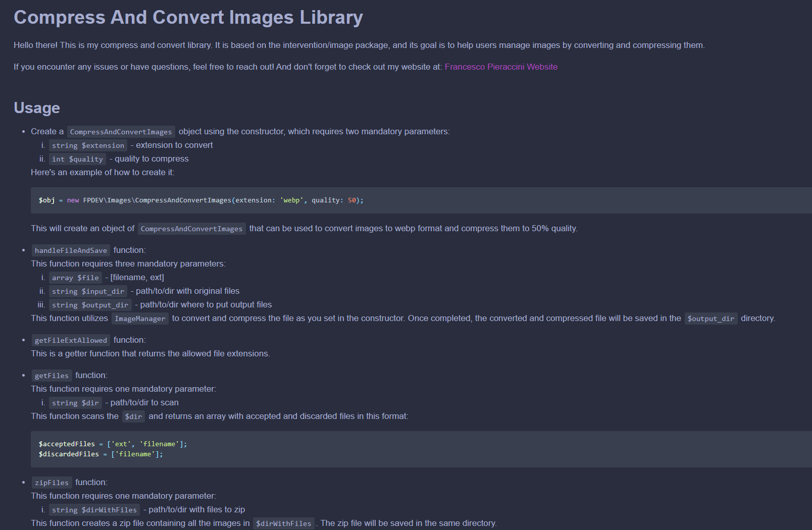Open the Francesco Pieraccini Website link
The image size is (812, 530).
click(501, 67)
